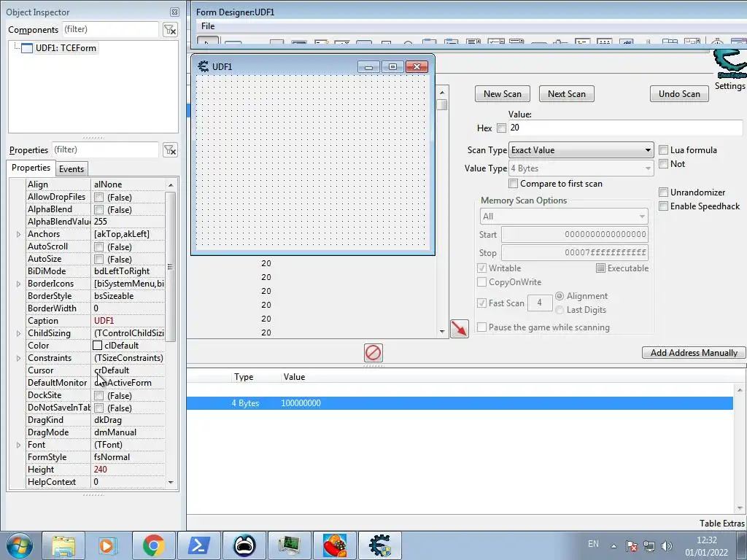
Task: Show hidden system tray icons
Action: point(614,546)
